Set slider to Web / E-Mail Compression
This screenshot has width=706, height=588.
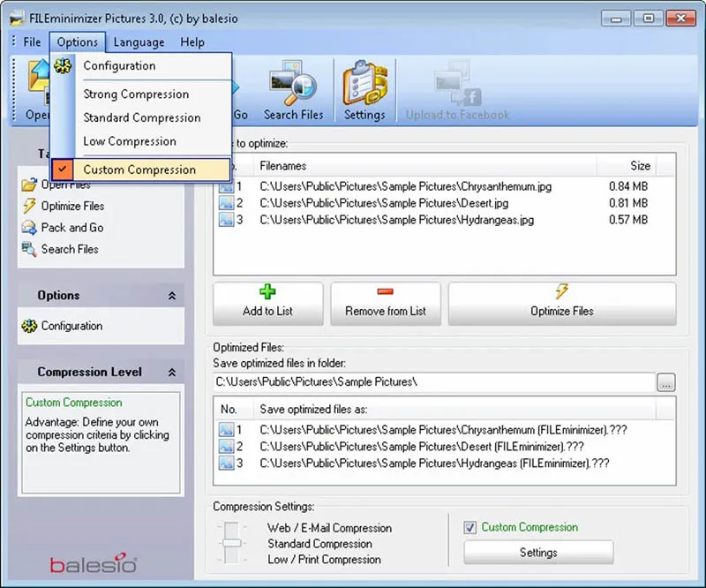(231, 527)
